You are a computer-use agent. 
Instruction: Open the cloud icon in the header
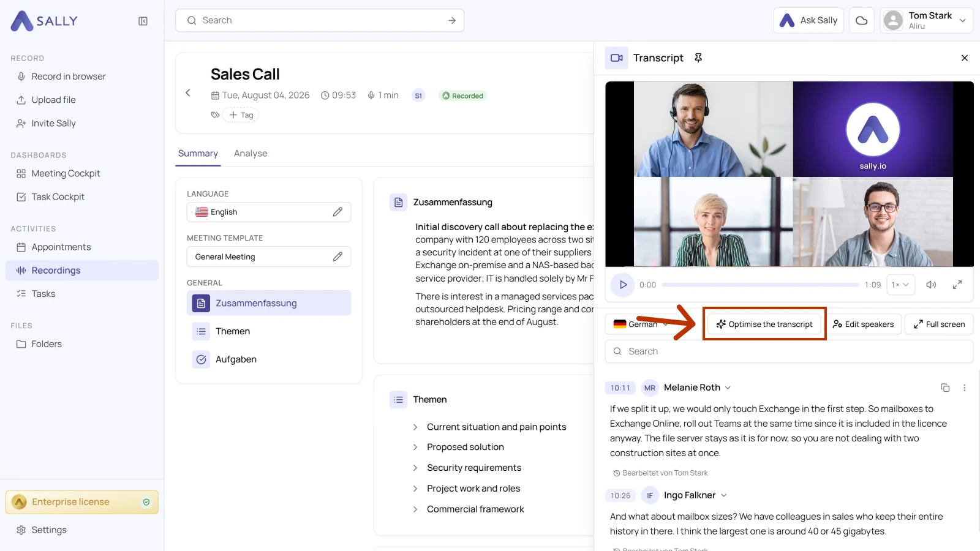(x=861, y=20)
